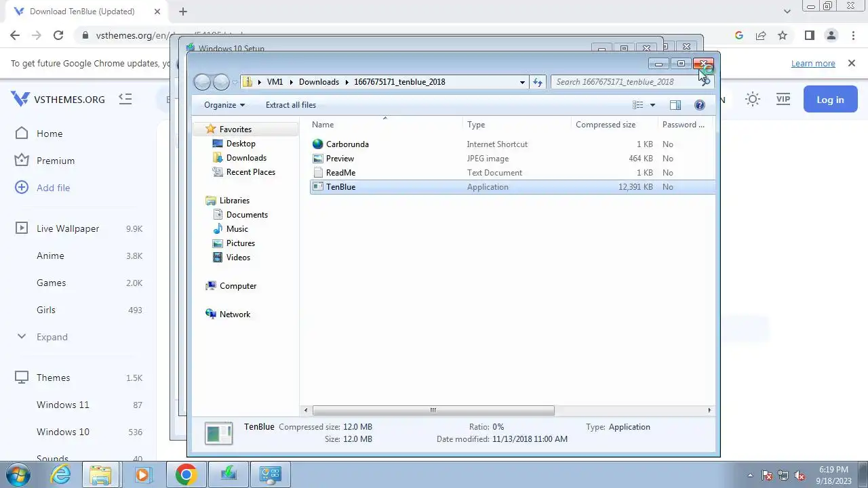Open the Organize menu
Image resolution: width=868 pixels, height=488 pixels.
click(224, 105)
